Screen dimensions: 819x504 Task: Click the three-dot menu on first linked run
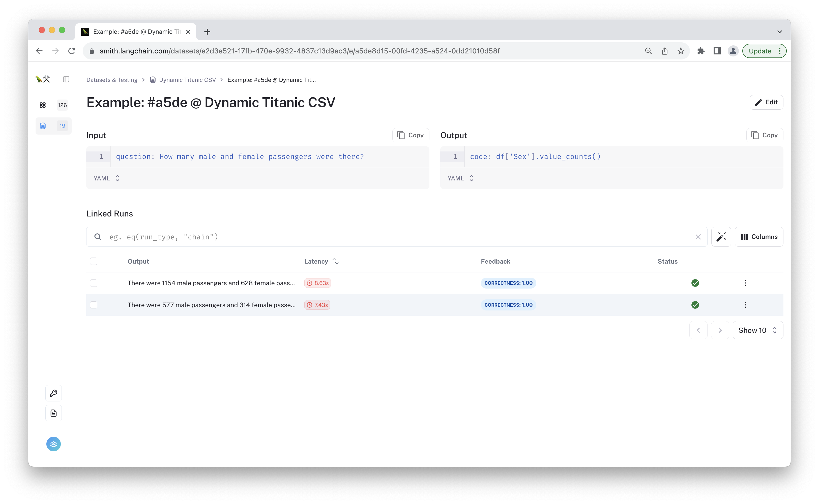745,283
